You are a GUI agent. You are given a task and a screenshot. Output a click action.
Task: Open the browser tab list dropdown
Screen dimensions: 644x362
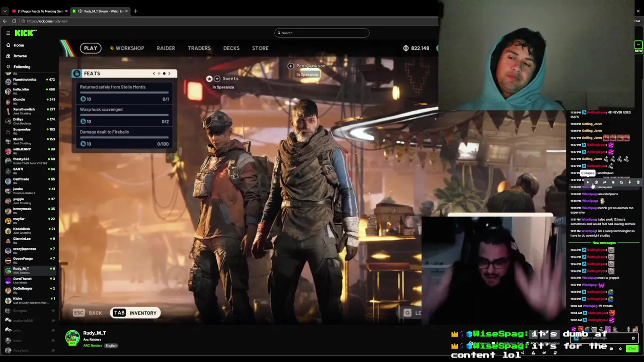click(x=5, y=11)
